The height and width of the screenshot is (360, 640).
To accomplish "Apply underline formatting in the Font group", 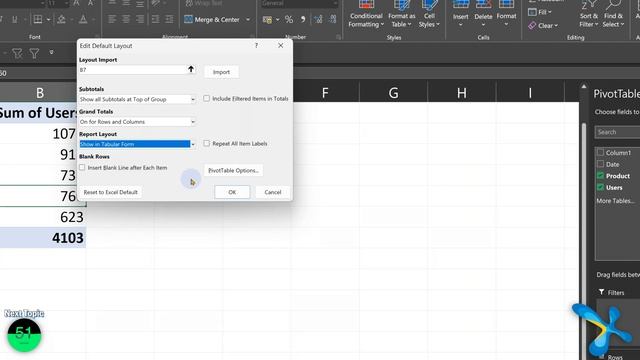I will tap(15, 20).
